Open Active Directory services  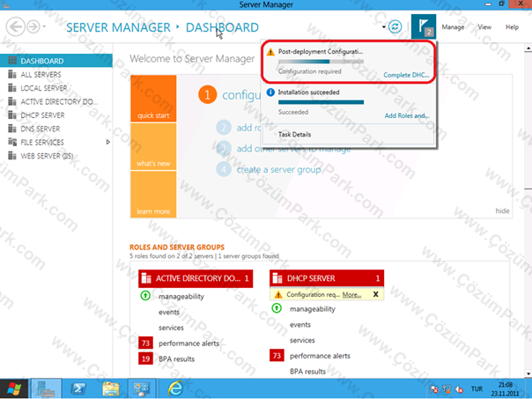(x=171, y=328)
